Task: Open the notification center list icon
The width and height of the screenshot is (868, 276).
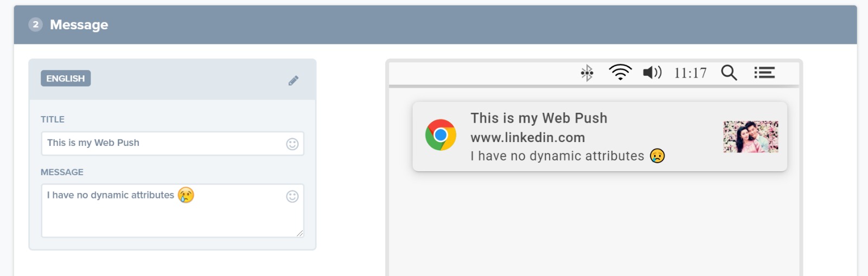Action: click(x=764, y=73)
